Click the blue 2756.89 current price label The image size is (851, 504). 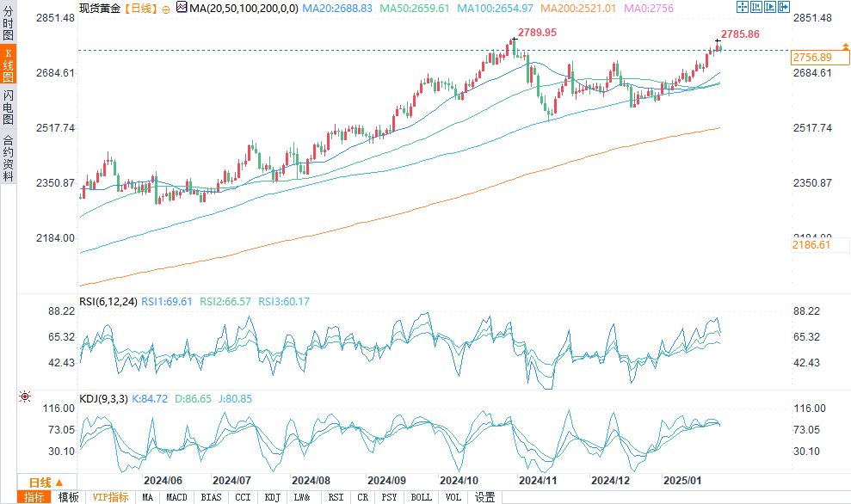(811, 57)
